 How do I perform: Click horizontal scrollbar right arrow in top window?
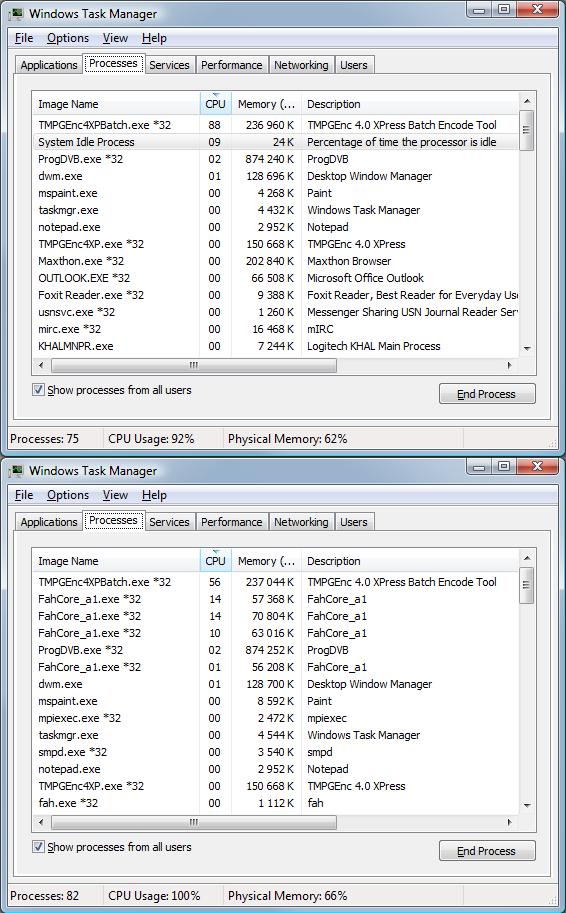tap(510, 365)
